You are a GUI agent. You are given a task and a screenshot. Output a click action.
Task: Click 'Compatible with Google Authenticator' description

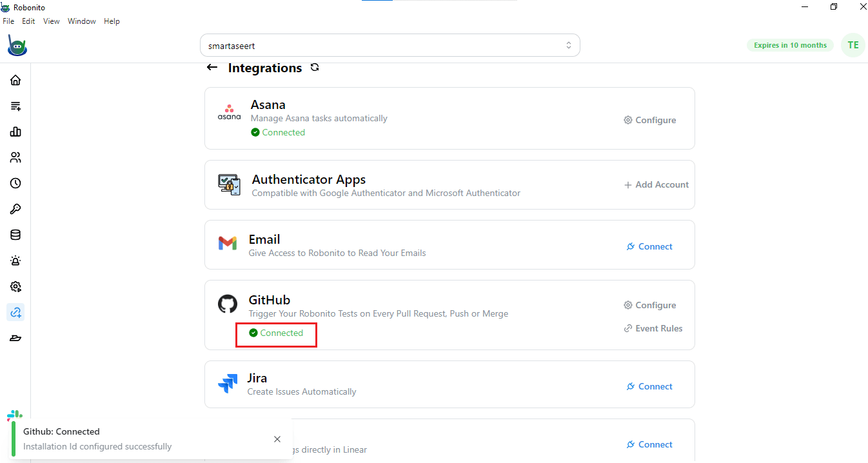pos(386,193)
